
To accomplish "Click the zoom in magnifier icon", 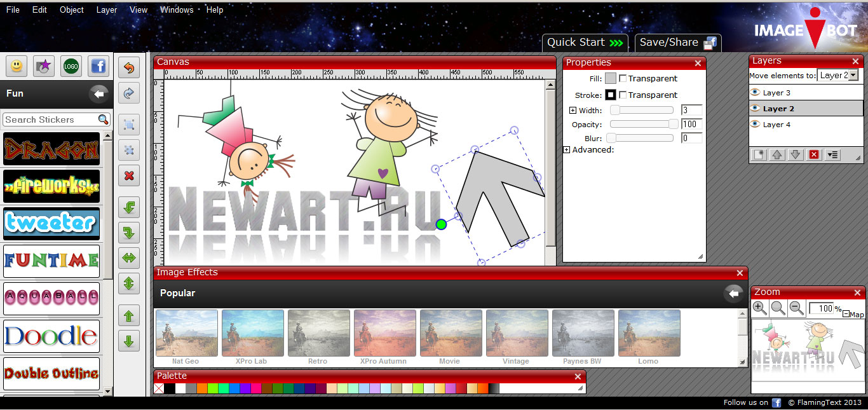I will click(759, 308).
